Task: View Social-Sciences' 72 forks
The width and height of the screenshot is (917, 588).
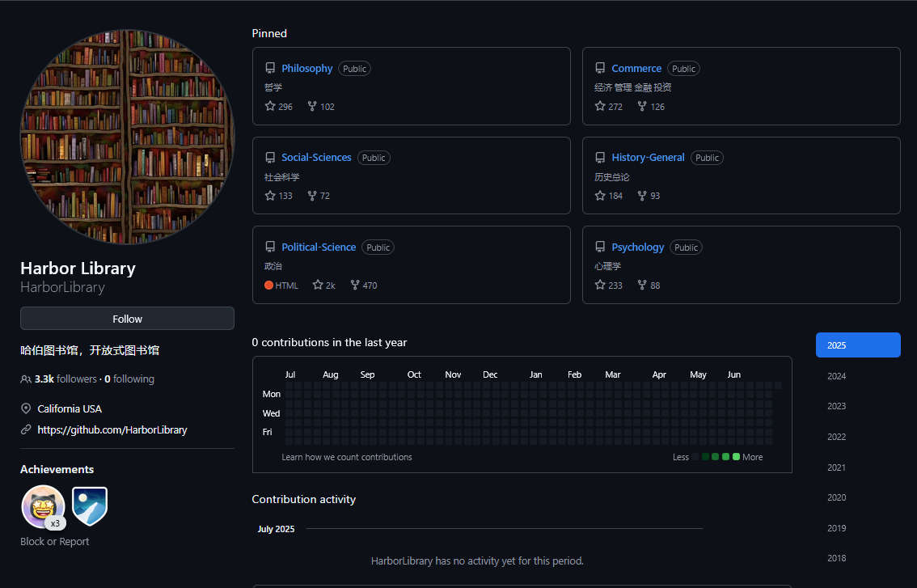Action: [x=319, y=196]
